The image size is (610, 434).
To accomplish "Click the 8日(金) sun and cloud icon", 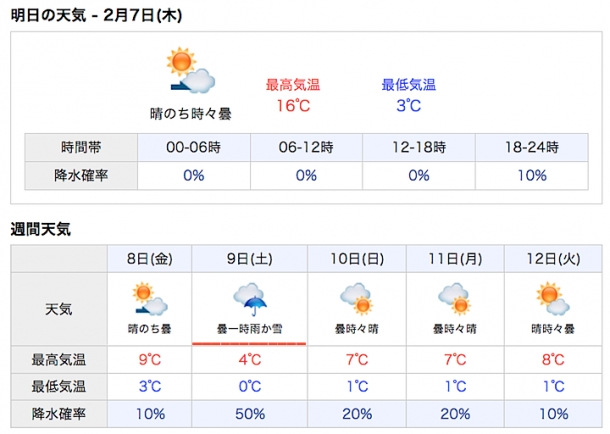I will tap(150, 299).
